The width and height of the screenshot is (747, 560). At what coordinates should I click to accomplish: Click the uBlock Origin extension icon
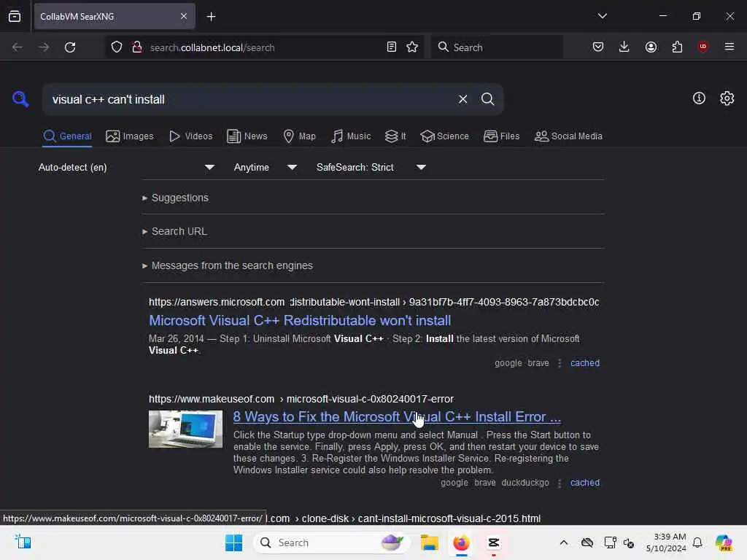pyautogui.click(x=703, y=47)
